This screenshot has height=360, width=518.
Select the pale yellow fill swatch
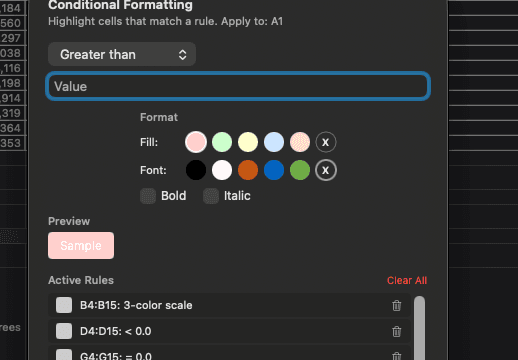tap(248, 142)
